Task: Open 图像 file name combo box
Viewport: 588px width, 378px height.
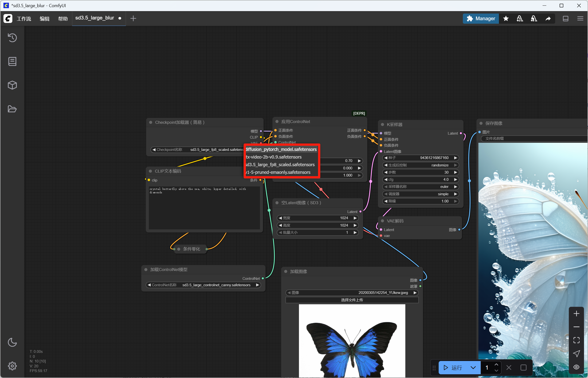Action: [x=352, y=293]
